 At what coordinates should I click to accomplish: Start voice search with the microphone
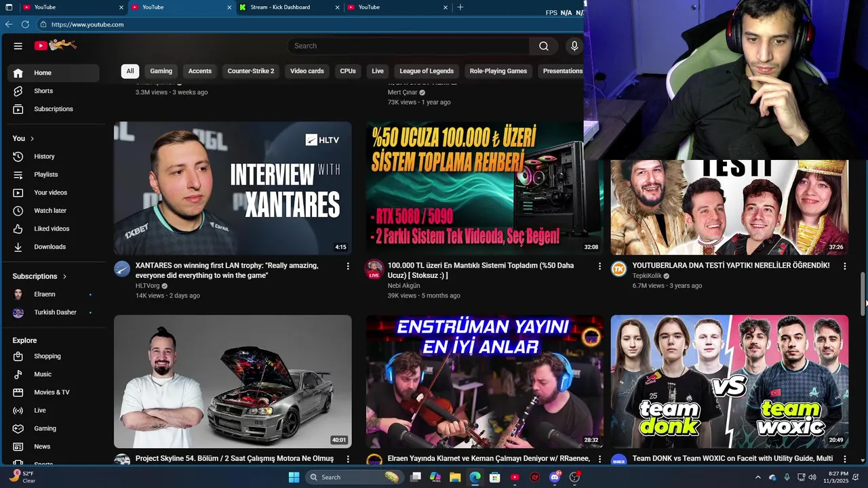[x=574, y=46]
